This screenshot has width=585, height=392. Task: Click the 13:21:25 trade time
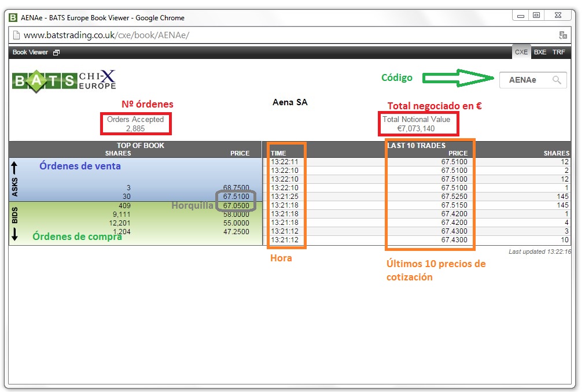(x=285, y=197)
